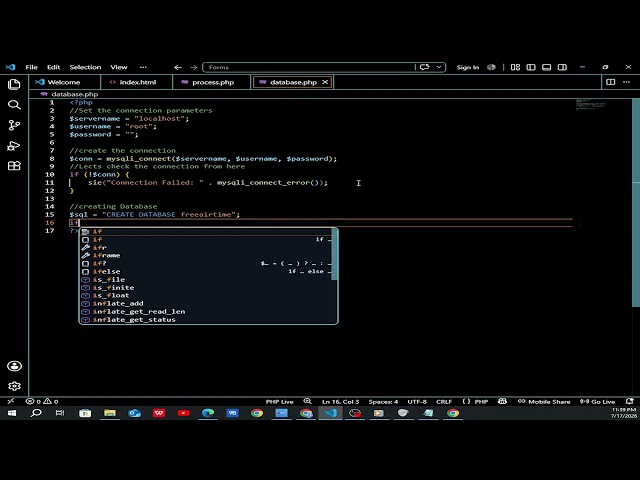Change encoding via UTF-8

click(417, 402)
